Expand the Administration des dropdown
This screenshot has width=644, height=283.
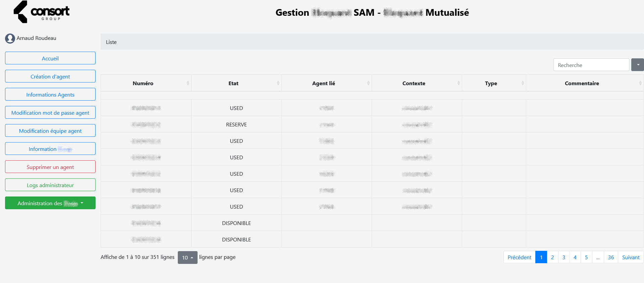[50, 203]
